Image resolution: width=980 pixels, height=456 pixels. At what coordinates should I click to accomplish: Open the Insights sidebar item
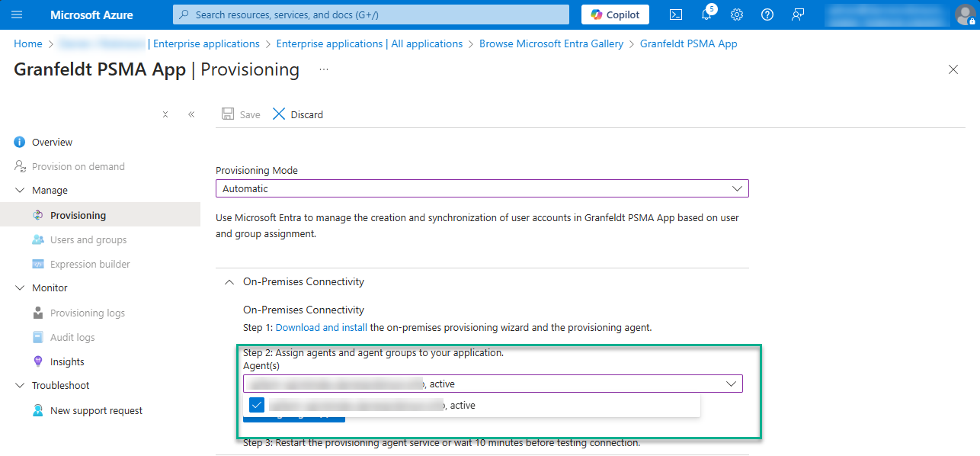point(67,362)
